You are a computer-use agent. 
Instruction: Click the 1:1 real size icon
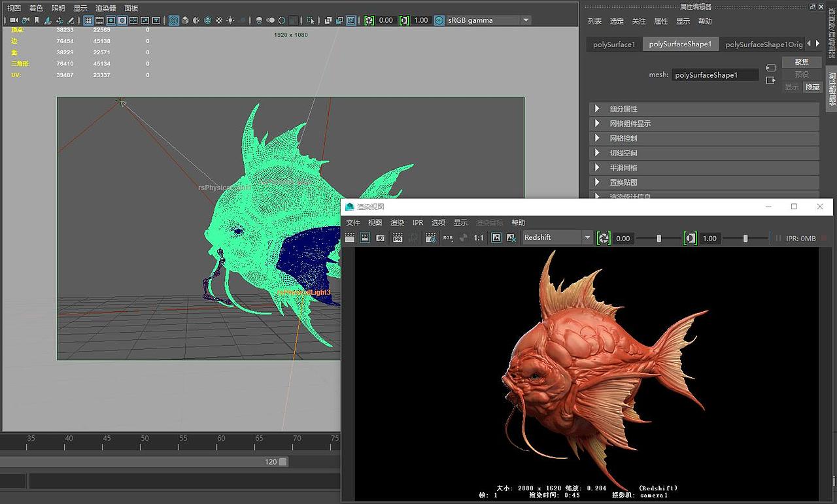point(479,238)
